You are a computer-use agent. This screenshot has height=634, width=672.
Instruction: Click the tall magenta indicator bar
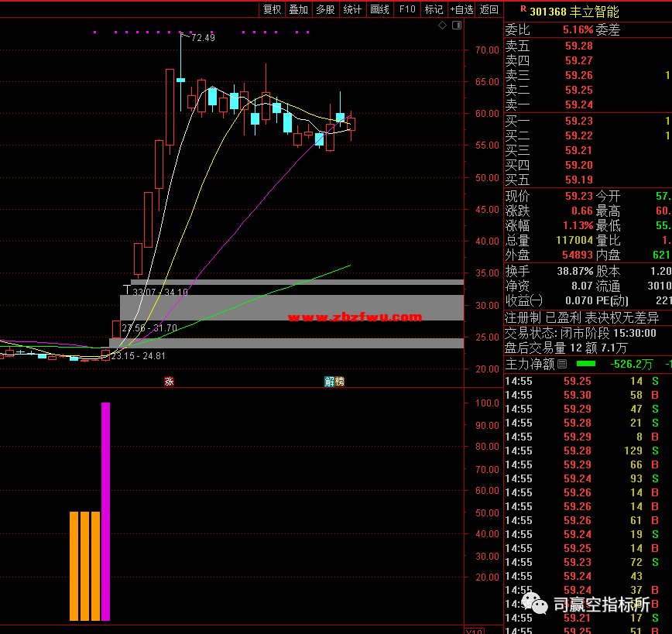coord(105,511)
